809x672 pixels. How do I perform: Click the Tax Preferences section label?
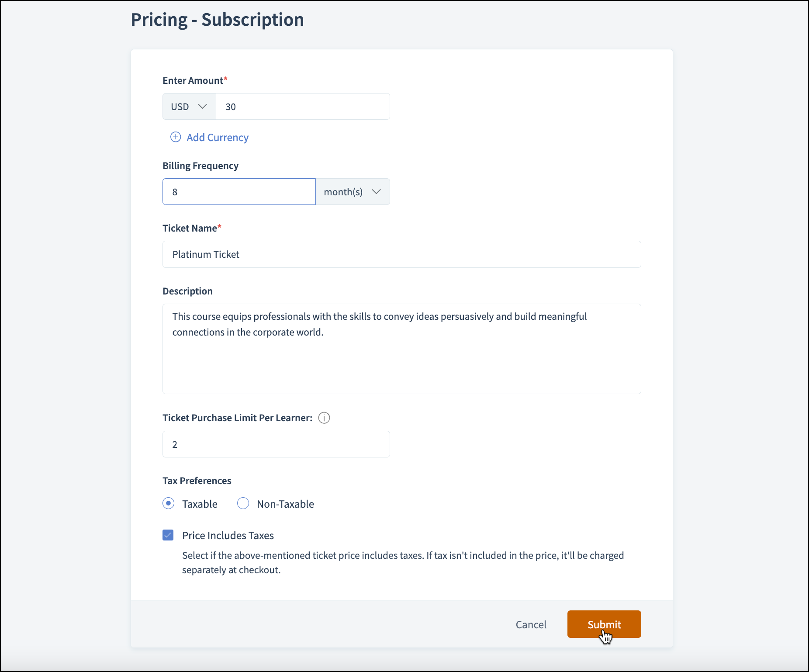(x=197, y=481)
